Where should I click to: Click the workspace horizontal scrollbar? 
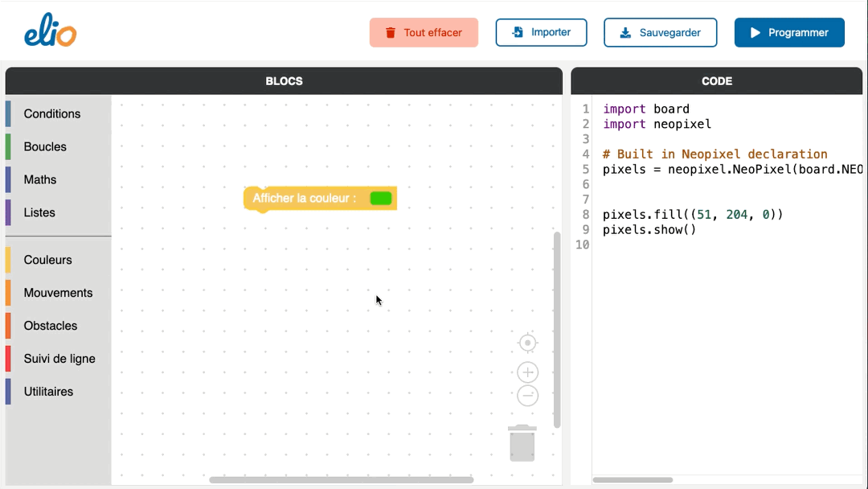tap(341, 480)
